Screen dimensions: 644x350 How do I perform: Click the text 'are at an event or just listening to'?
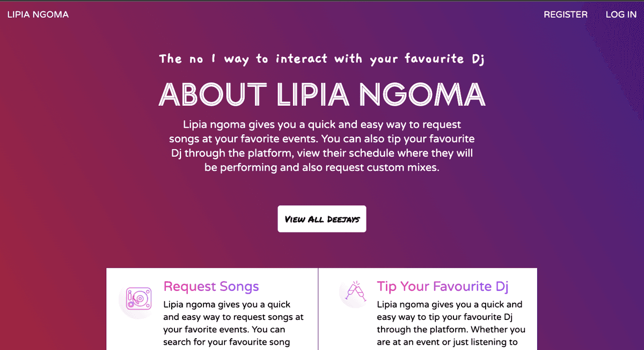(x=447, y=342)
